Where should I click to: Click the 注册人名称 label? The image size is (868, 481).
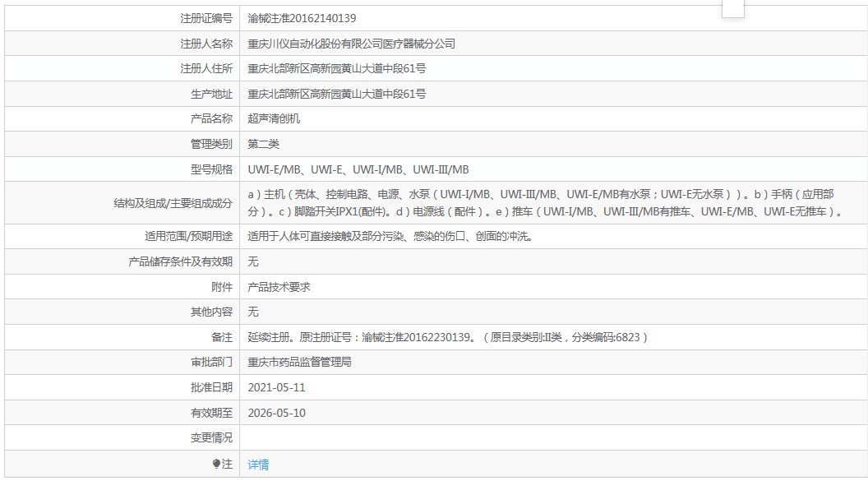tap(206, 44)
